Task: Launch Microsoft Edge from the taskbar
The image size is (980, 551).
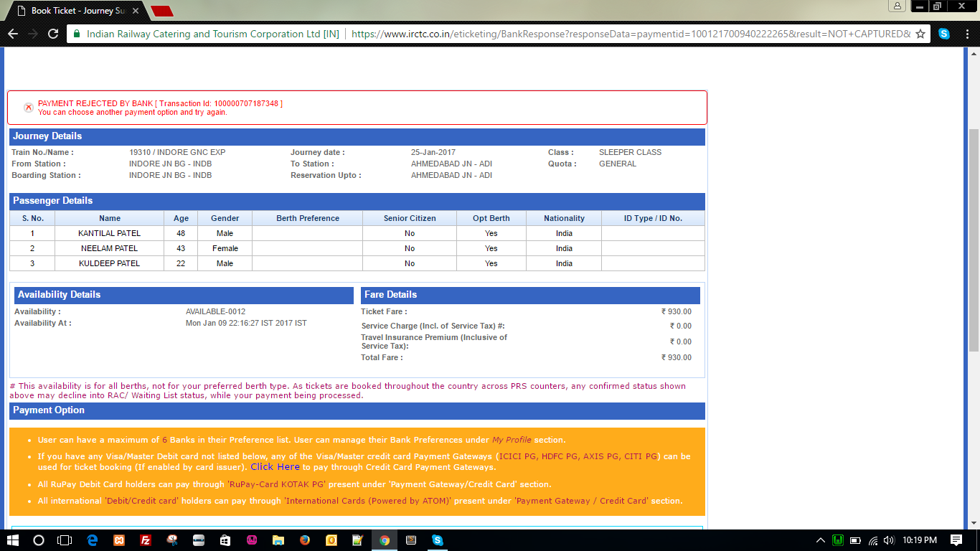Action: [x=93, y=540]
